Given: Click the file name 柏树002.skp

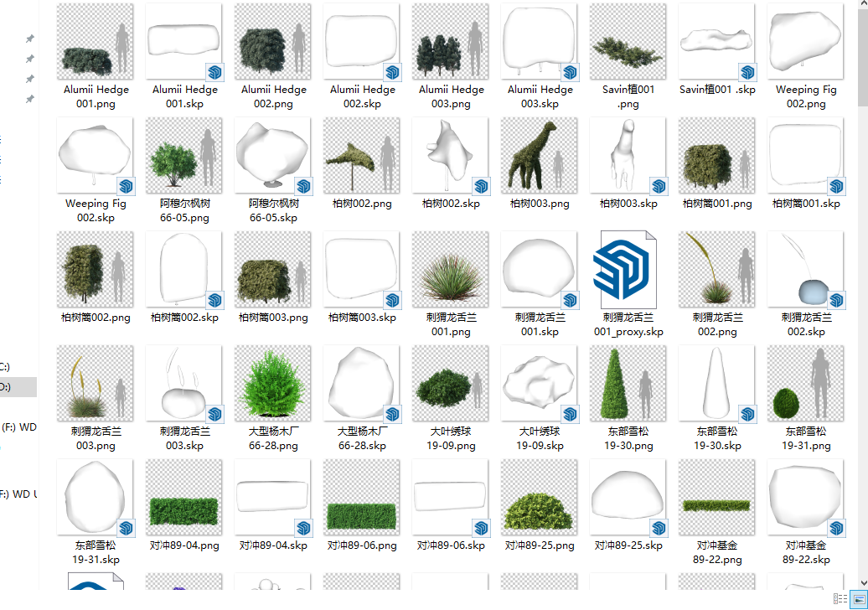Looking at the screenshot, I should click(451, 204).
